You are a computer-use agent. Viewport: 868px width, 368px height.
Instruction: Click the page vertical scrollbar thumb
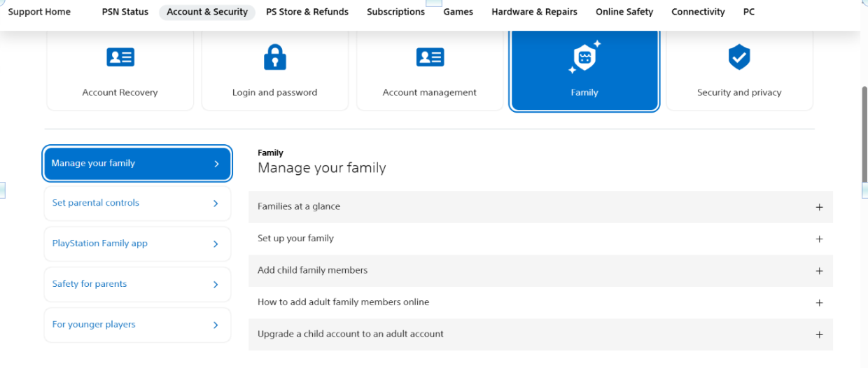click(x=864, y=135)
